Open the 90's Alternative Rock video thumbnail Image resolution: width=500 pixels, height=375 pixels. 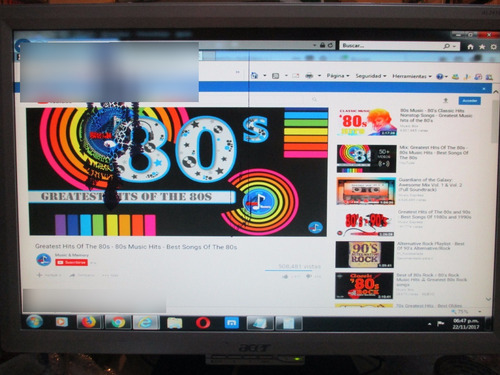365,255
